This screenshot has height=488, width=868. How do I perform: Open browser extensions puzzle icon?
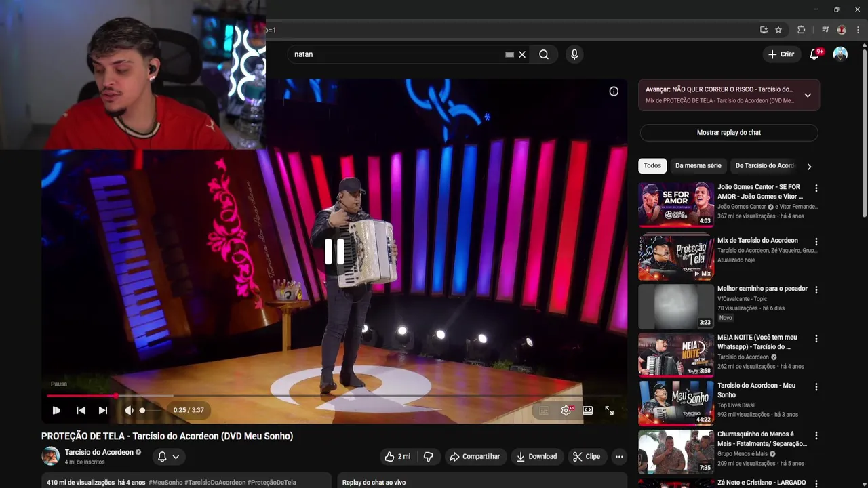(x=801, y=30)
